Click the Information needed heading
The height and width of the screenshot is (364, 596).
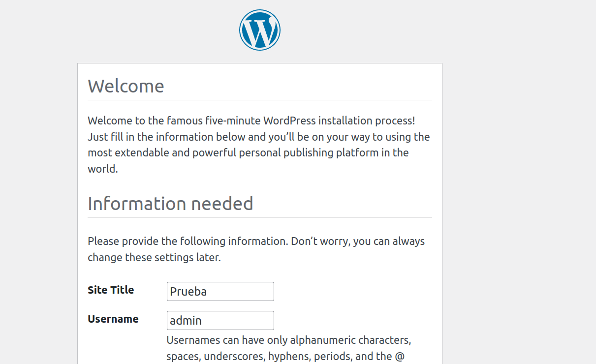170,203
